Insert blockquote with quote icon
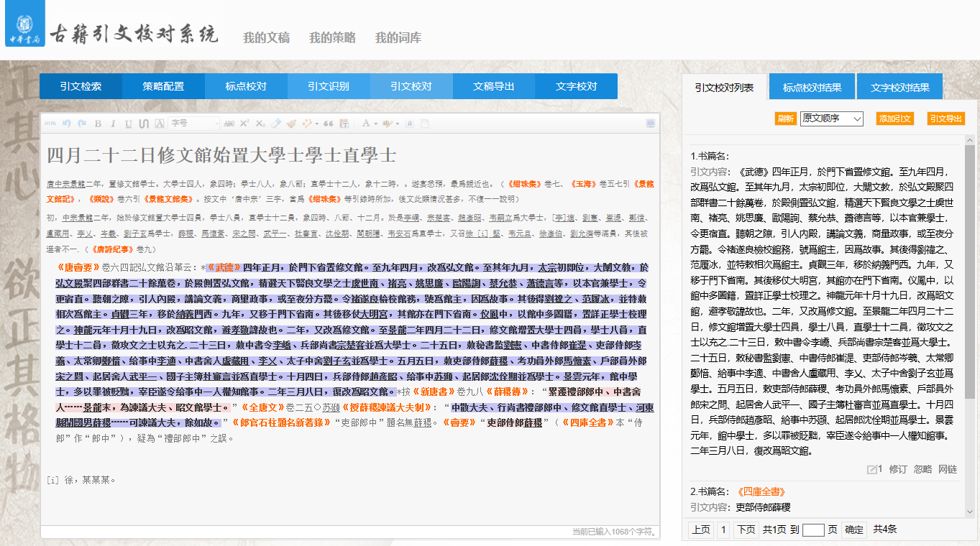The image size is (980, 546). click(329, 124)
